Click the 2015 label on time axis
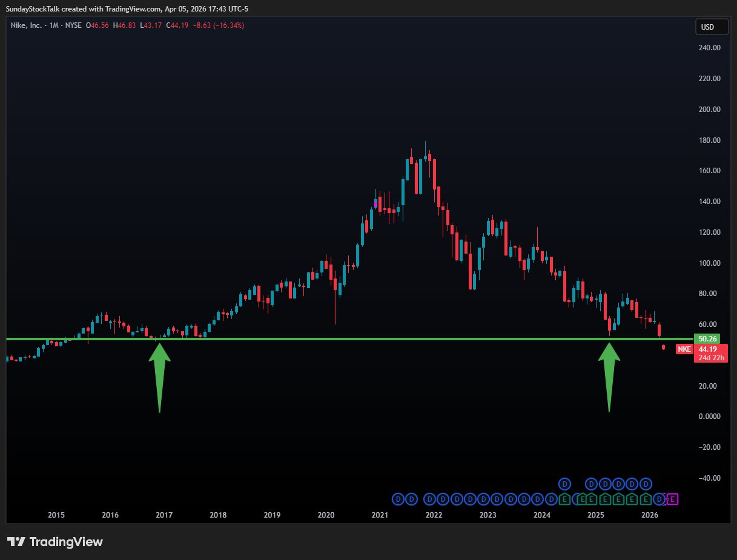Viewport: 737px width, 560px height. (x=56, y=515)
